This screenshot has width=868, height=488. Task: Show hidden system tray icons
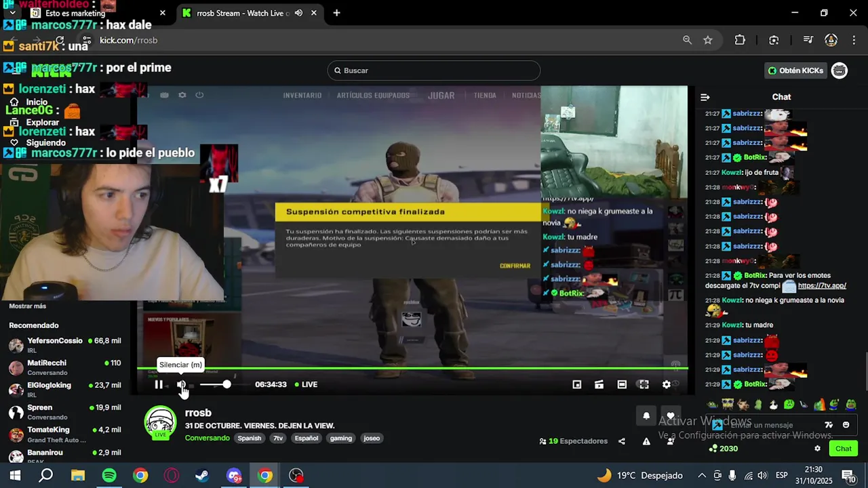coord(702,475)
